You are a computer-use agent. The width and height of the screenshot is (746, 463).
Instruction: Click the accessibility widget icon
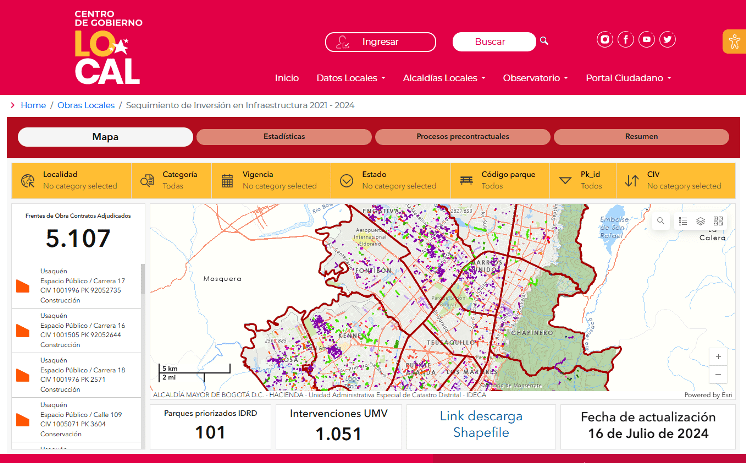[733, 41]
